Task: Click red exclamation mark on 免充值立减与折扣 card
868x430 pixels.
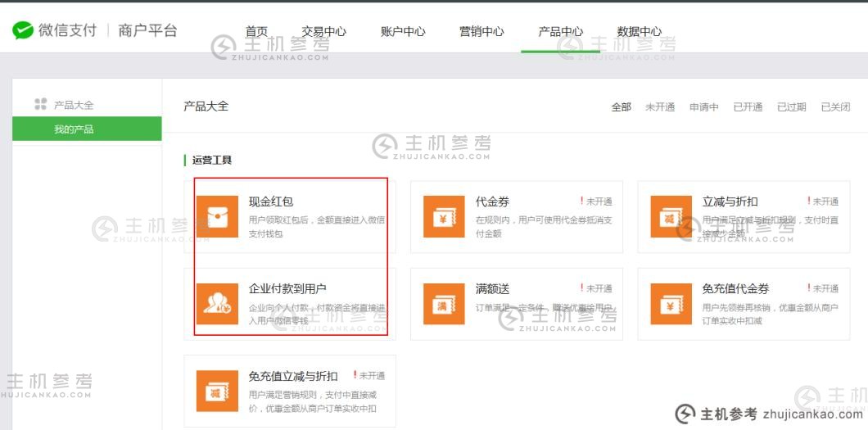Action: point(355,375)
